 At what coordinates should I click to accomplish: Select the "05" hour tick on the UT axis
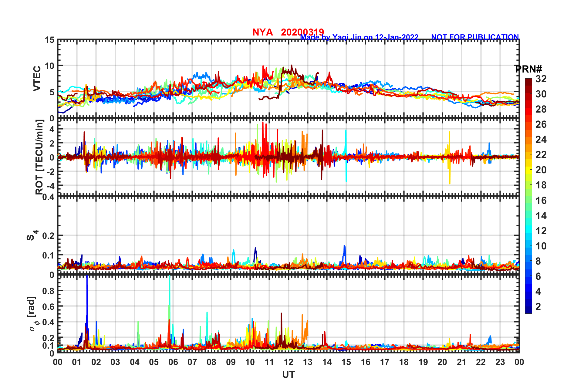point(154,362)
